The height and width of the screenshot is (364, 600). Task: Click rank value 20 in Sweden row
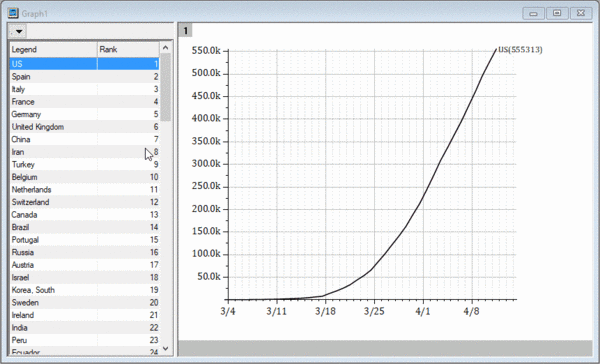(154, 302)
